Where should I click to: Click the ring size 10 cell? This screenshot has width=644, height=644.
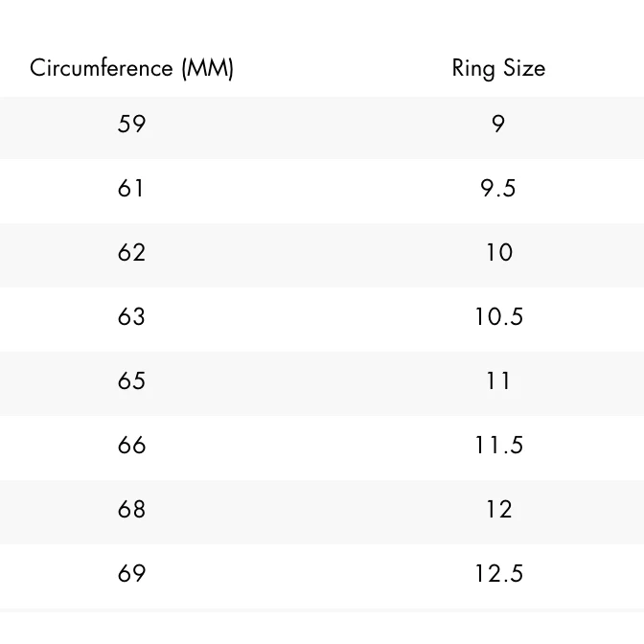[498, 253]
